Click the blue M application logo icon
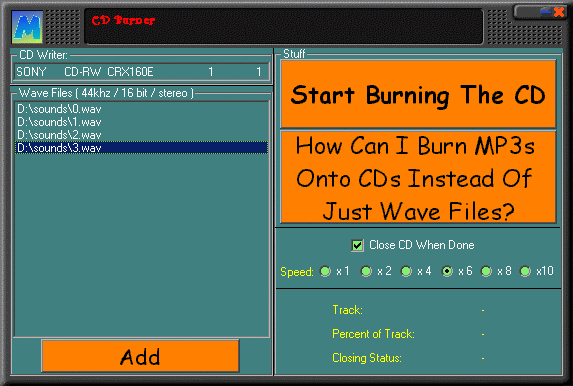 point(27,27)
